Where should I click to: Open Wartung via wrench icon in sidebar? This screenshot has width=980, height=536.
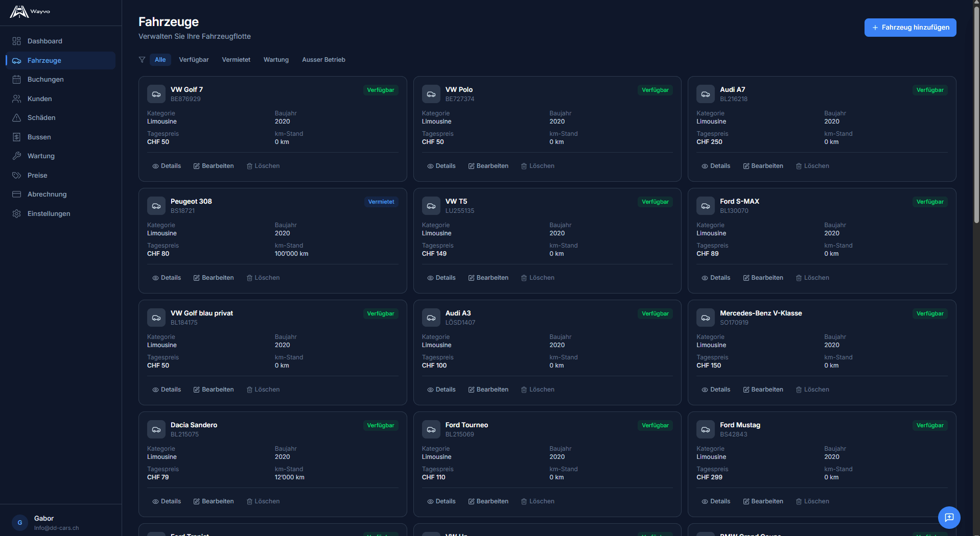click(x=17, y=156)
